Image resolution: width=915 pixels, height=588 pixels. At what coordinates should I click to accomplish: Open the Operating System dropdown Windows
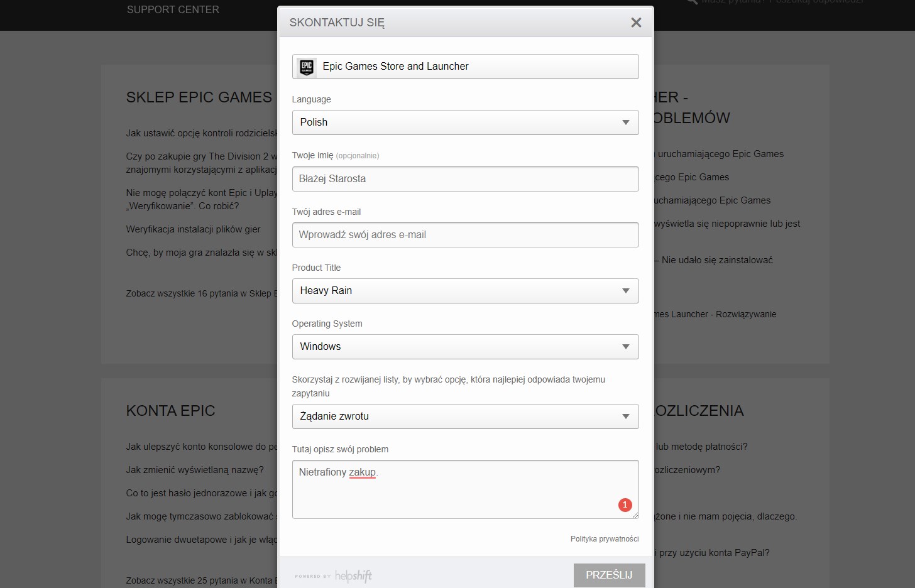click(465, 347)
